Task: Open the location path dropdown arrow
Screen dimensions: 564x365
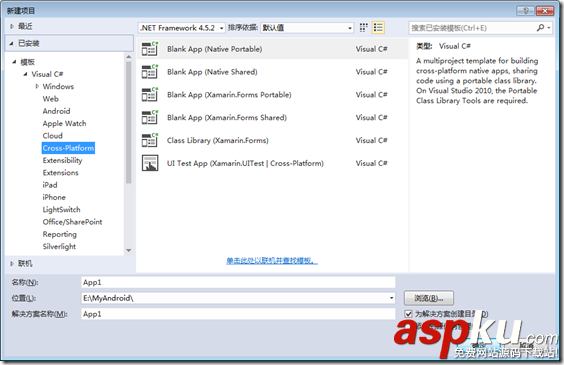Action: [x=391, y=298]
